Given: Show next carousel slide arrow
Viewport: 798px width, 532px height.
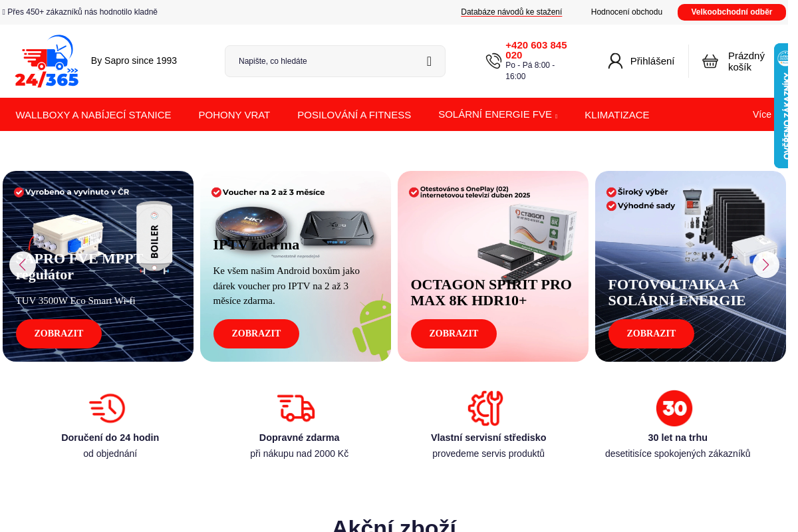Looking at the screenshot, I should (765, 265).
